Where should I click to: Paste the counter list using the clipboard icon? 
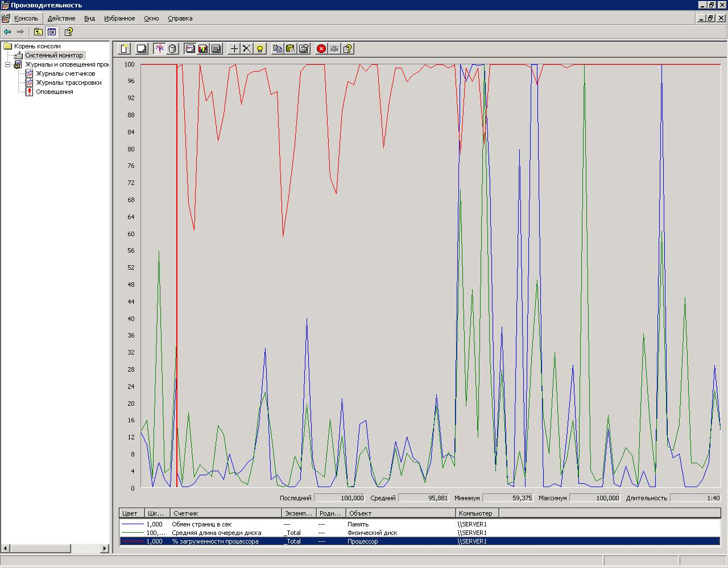click(290, 49)
